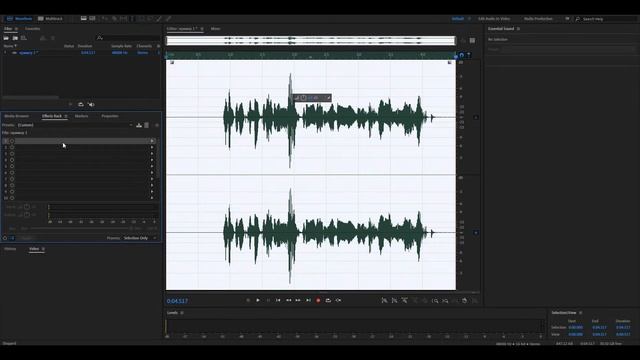Open effect menu arrow for slot 4
640x360 pixels.
click(152, 160)
